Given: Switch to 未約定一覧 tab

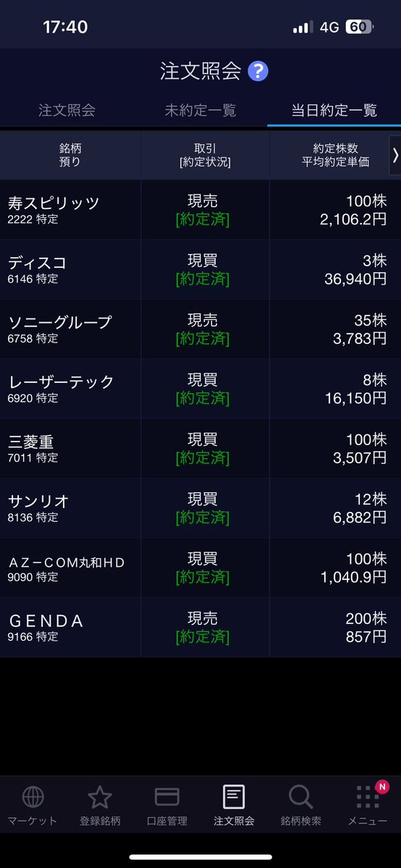Looking at the screenshot, I should pos(200,110).
